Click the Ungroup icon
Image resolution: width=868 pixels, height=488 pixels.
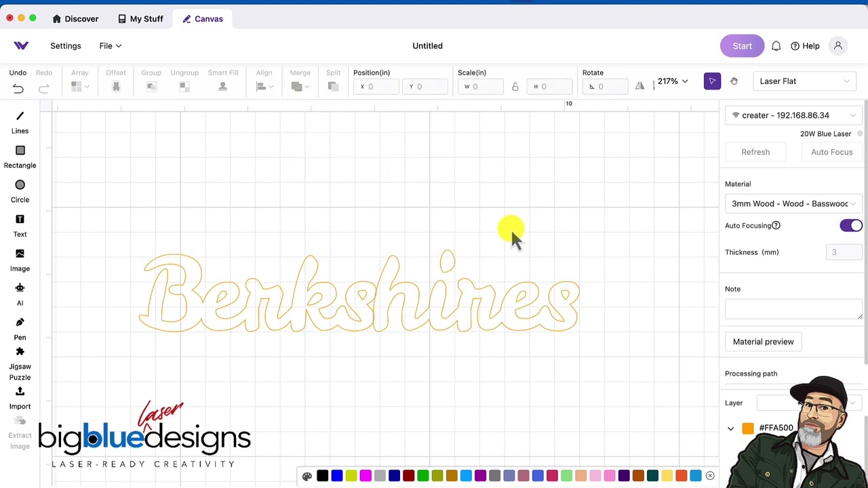(184, 87)
